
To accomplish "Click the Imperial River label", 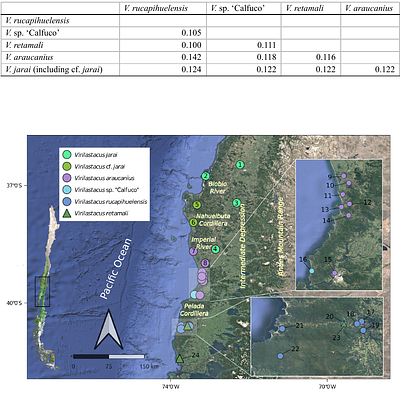I will pyautogui.click(x=203, y=243).
